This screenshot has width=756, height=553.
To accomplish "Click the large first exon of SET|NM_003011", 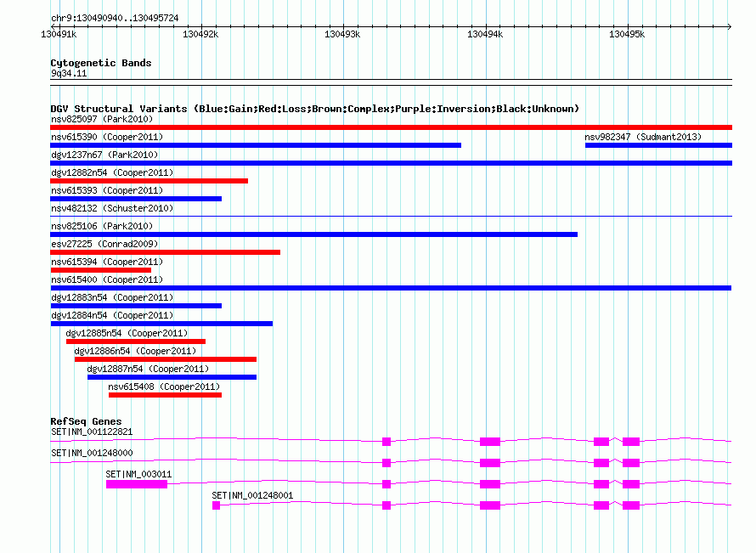I will (137, 484).
